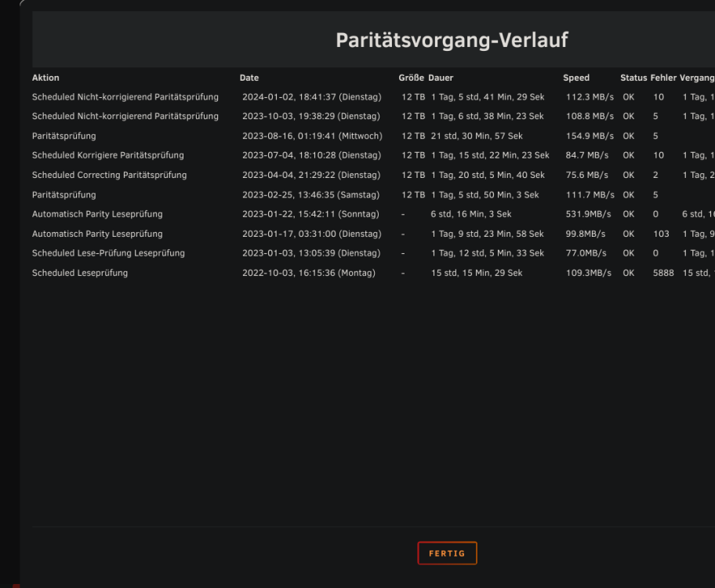Click the Paritätsvorgang-Verlauf title
Screen dimensions: 715x588
pos(452,40)
